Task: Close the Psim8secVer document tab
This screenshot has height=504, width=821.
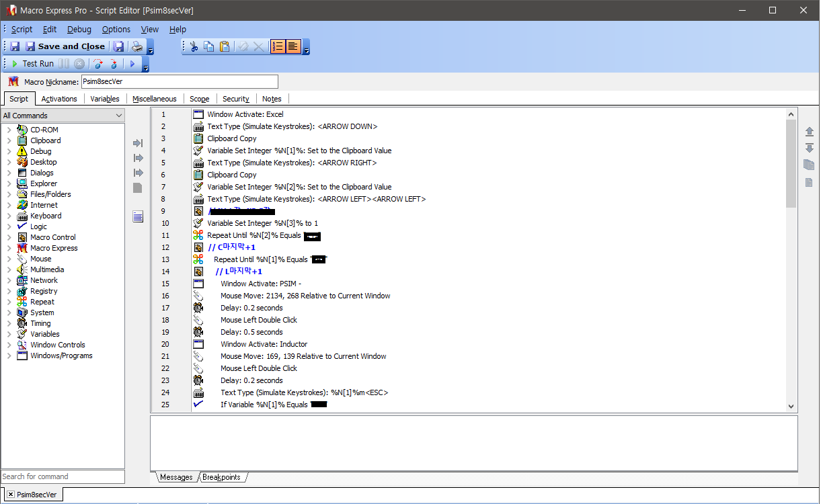Action: point(11,495)
